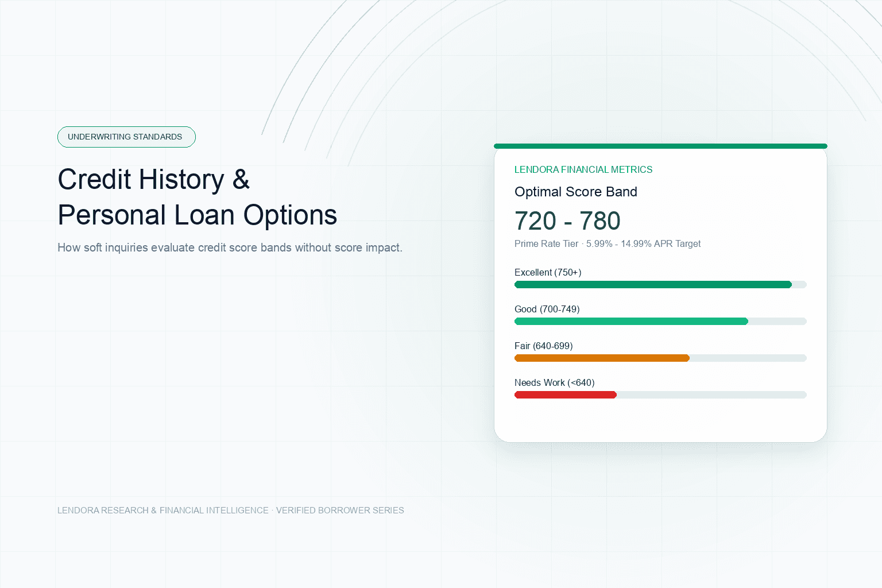The height and width of the screenshot is (588, 882).
Task: Click the Excellent (750+) label
Action: pos(548,272)
